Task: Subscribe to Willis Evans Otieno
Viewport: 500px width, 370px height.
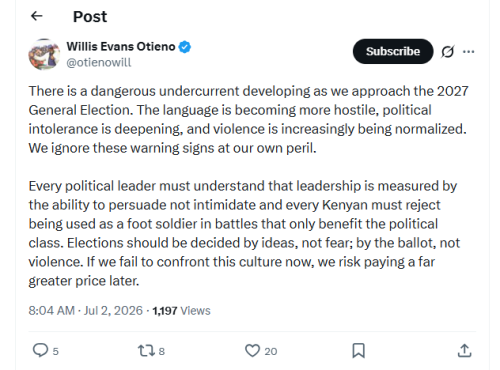Action: click(x=393, y=51)
